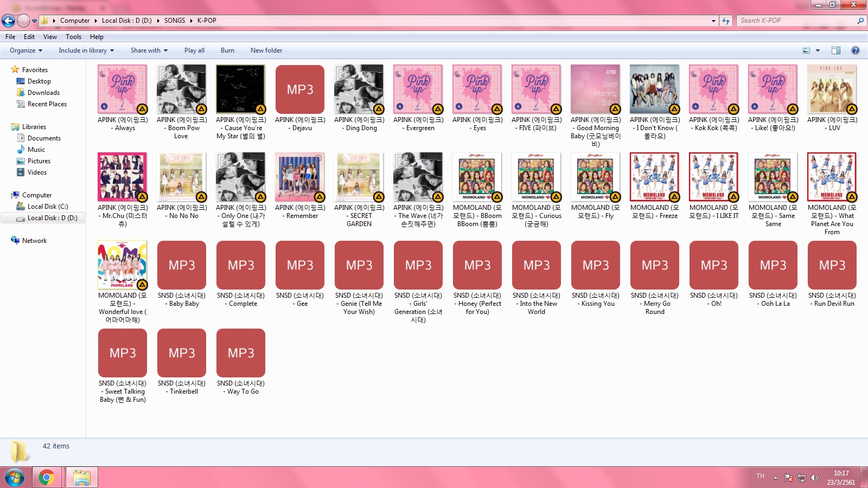This screenshot has width=868, height=488.
Task: Open the Share with dropdown
Action: tap(149, 50)
